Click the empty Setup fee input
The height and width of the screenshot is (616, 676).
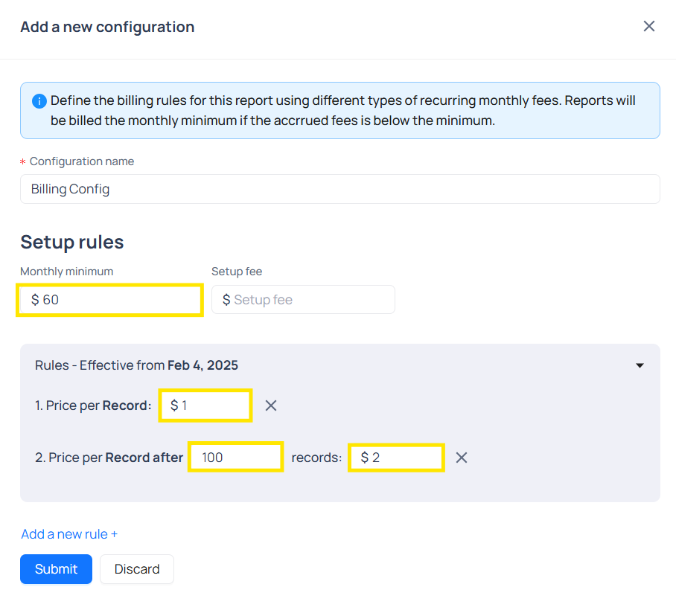(x=304, y=300)
